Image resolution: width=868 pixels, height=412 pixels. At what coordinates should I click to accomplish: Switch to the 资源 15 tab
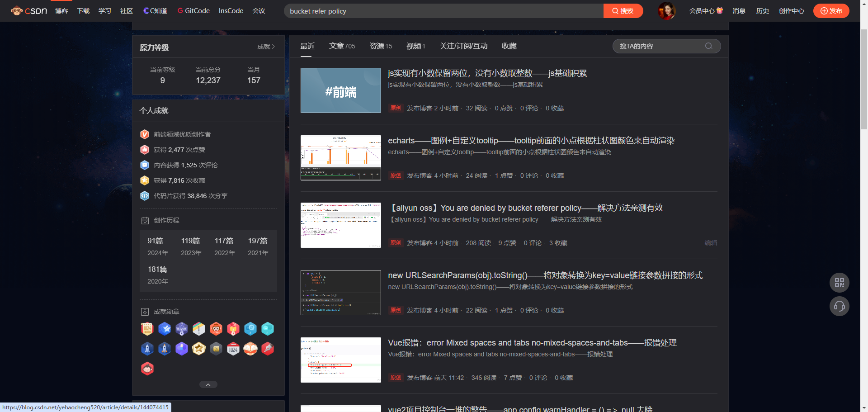coord(381,46)
